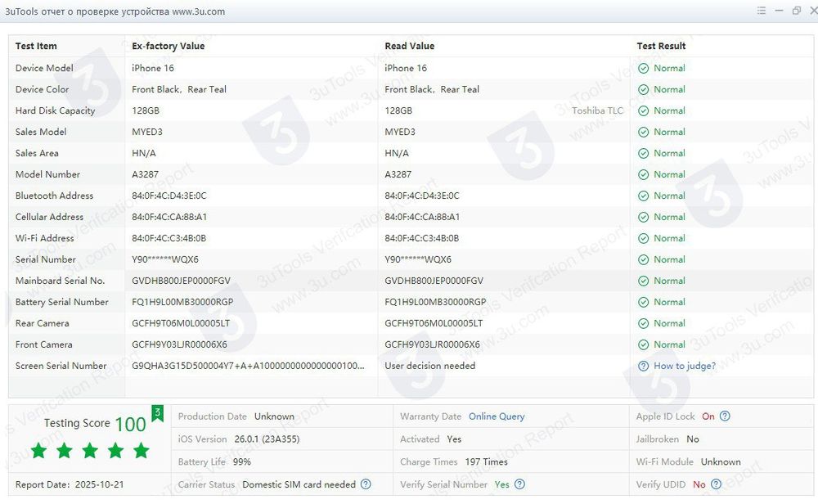Screen dimensions: 818x504
Task: Click the check icon in Sales Area row
Action: tap(643, 153)
